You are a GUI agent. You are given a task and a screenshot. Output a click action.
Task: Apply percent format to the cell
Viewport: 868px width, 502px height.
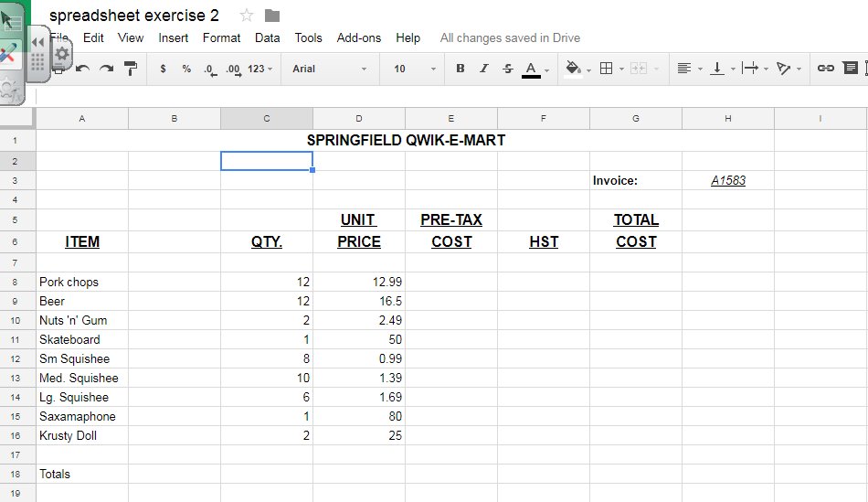[x=186, y=69]
